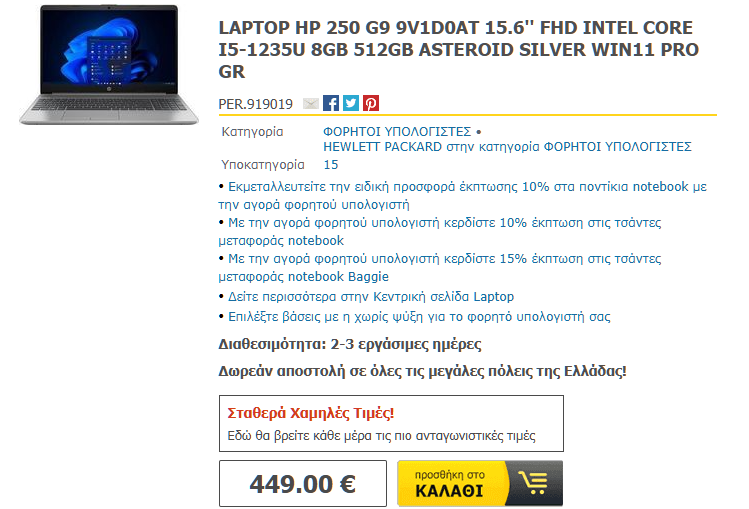
Task: Open the first ΦΟΡΗΤΟΙ ΥΠΟΛΟΓΙΣΤΕΣ category link
Action: click(397, 131)
